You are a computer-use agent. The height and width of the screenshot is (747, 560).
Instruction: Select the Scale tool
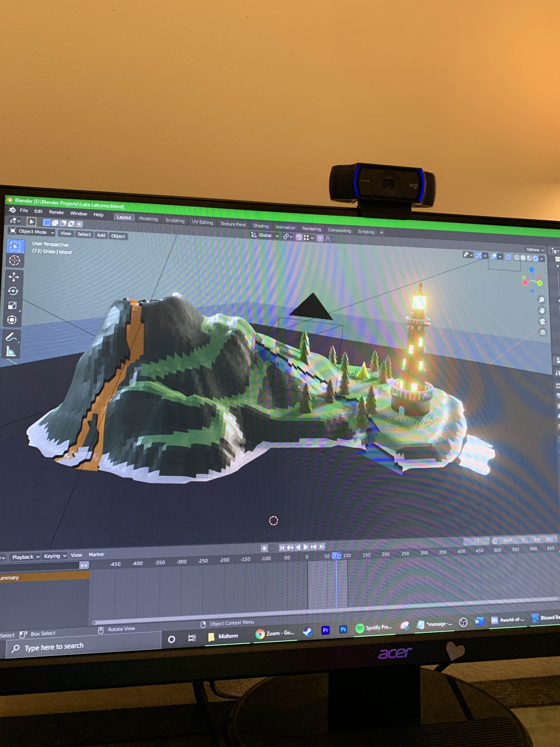coord(12,306)
